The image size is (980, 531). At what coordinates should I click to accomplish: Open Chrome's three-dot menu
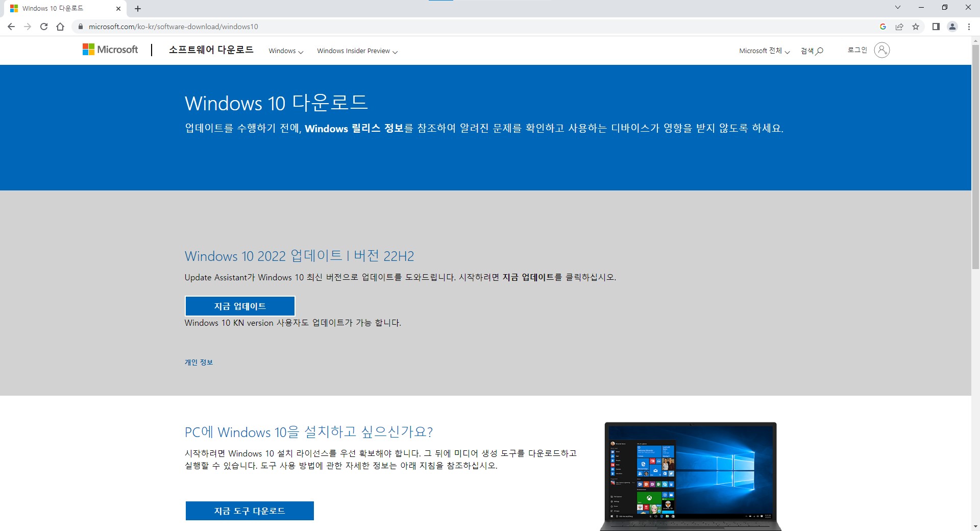point(969,27)
